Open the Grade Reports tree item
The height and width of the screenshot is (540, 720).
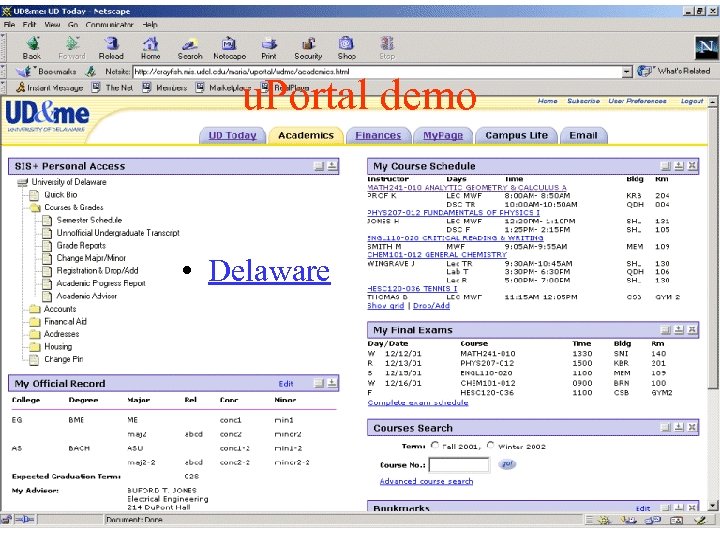[x=81, y=246]
